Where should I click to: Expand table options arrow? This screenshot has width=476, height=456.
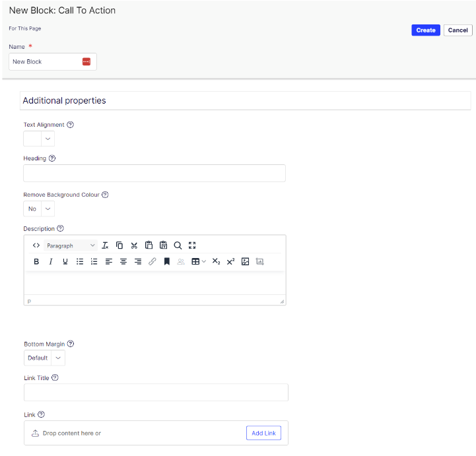tap(204, 261)
